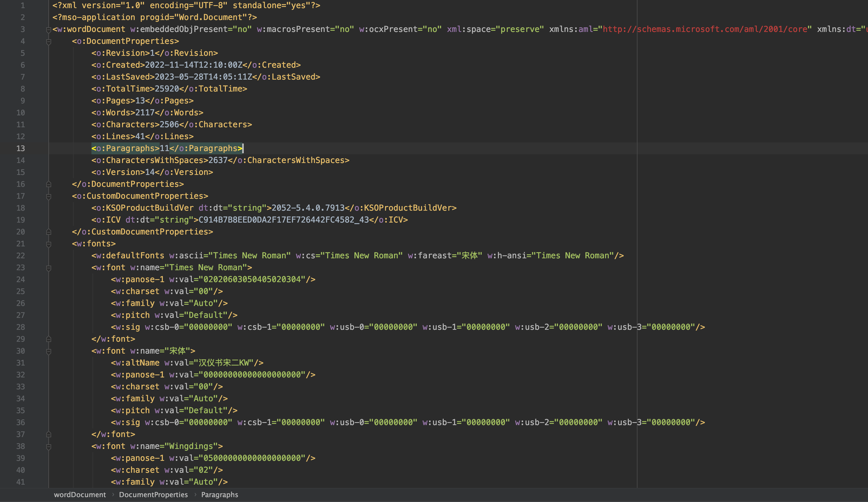Collapse the Wingdings font fold on line 38
Image resolution: width=868 pixels, height=502 pixels.
click(x=48, y=447)
